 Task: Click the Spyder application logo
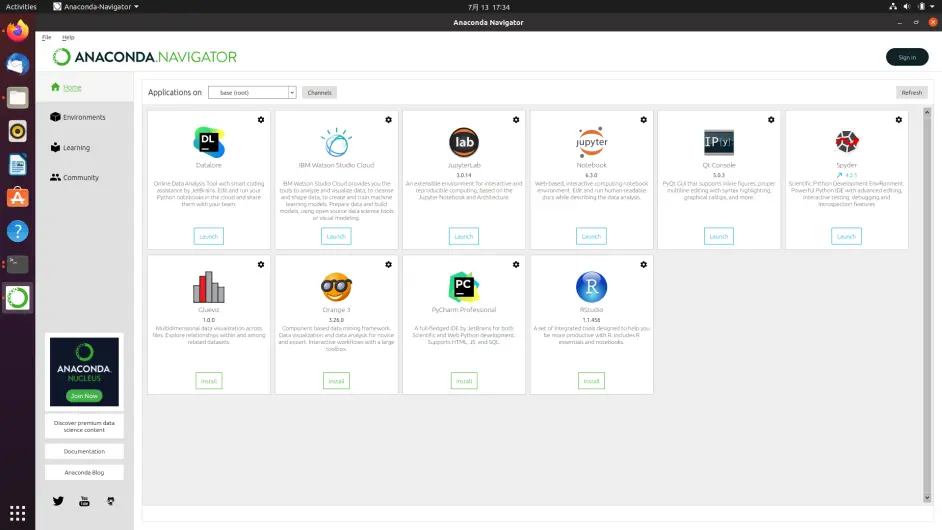846,142
